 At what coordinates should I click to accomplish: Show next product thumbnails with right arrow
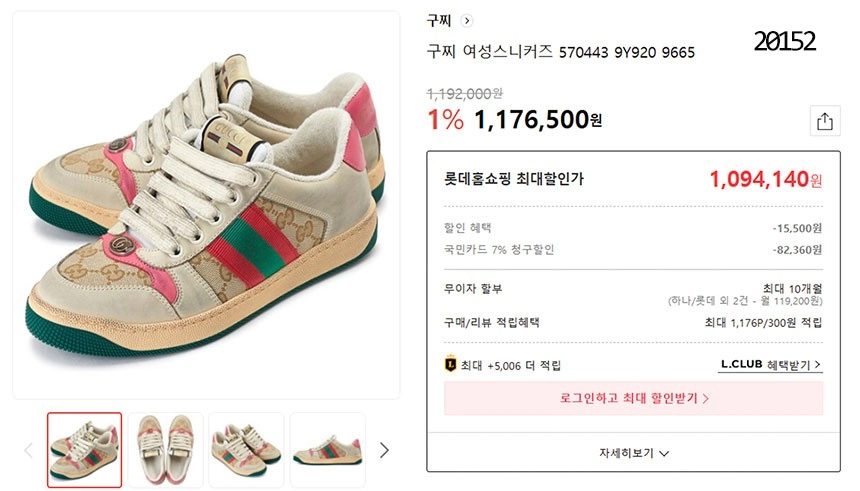point(384,450)
